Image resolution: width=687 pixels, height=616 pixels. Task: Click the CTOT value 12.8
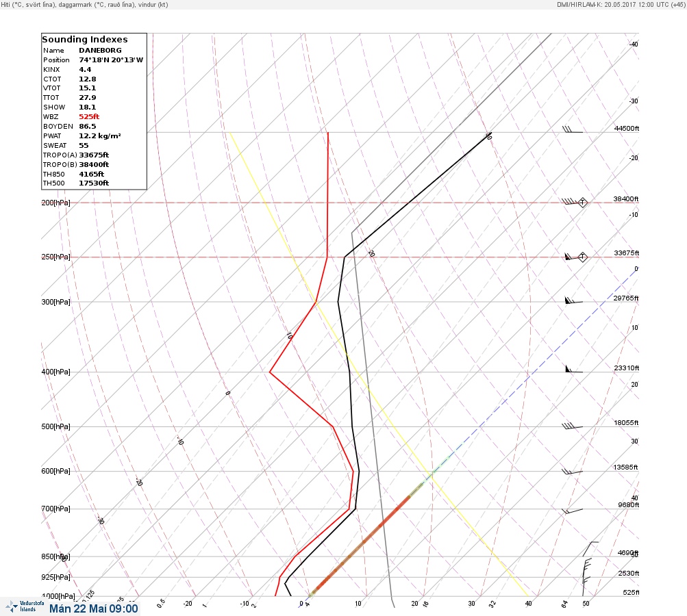(x=87, y=79)
